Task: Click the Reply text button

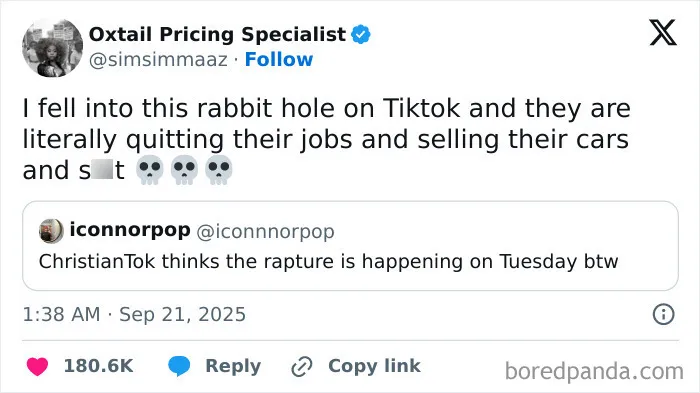Action: 233,366
